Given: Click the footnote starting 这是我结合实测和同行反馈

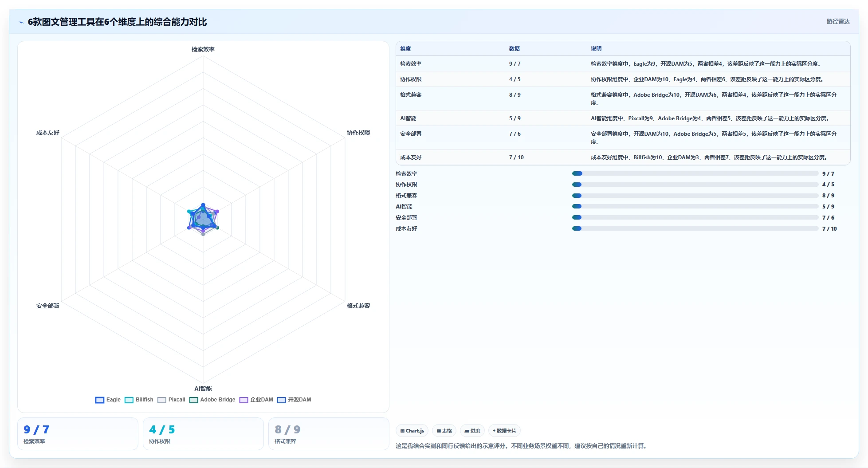Looking at the screenshot, I should coord(522,446).
